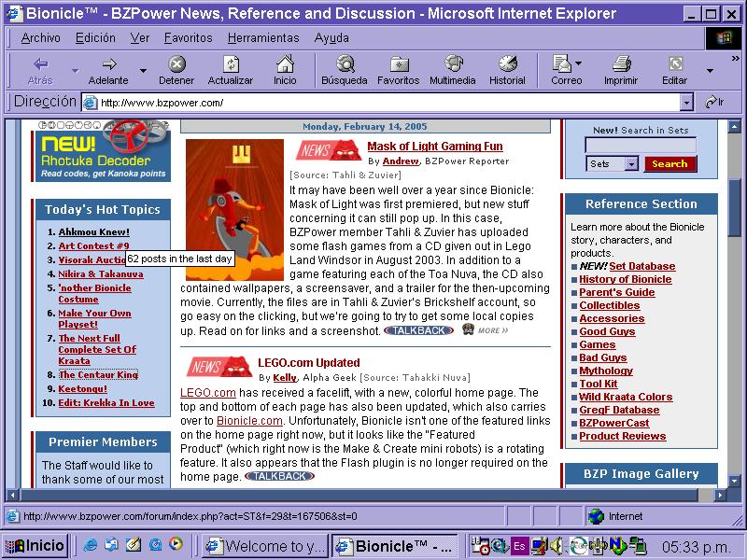This screenshot has height=560, width=747.
Task: Stop loading with the Detener icon
Action: [176, 63]
